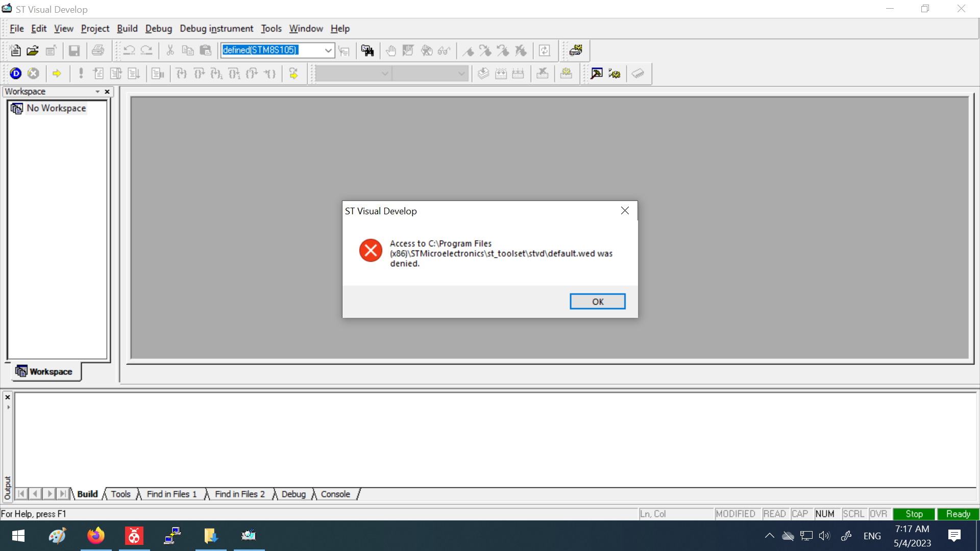
Task: Click the Print toolbar icon
Action: 98,51
